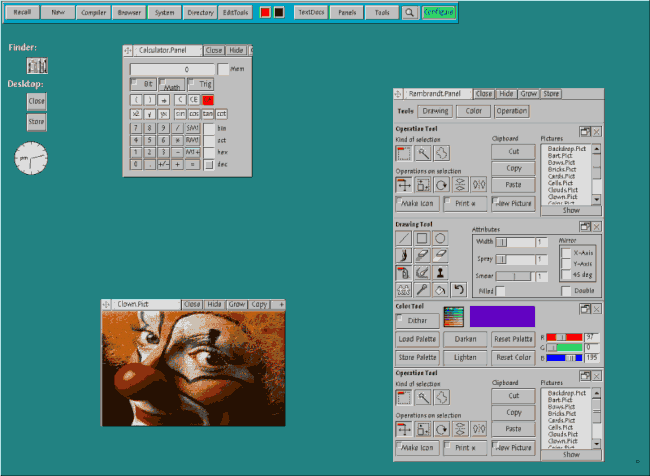Select the Rectangle drawing tool
Image resolution: width=650 pixels, height=476 pixels.
tap(422, 239)
